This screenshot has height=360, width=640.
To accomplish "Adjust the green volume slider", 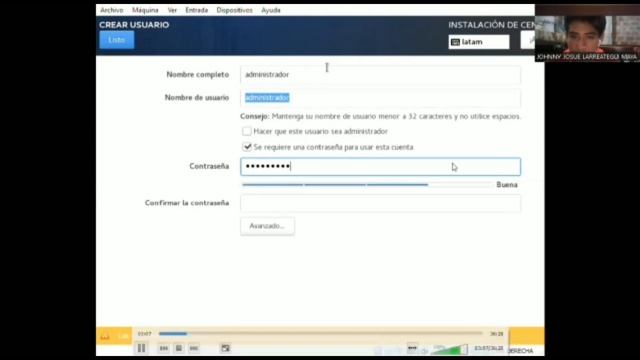I will pos(450,350).
